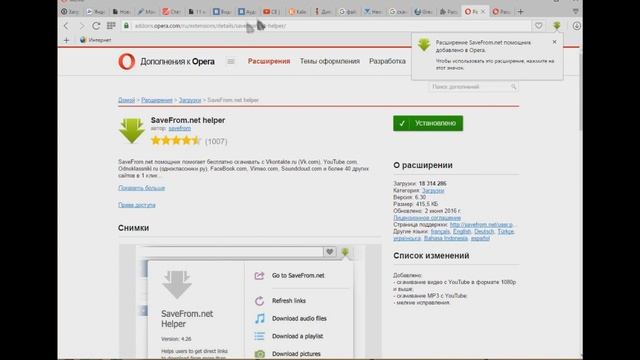Image resolution: width=640 pixels, height=360 pixels.
Task: Click the Снимки heading
Action: point(133,228)
